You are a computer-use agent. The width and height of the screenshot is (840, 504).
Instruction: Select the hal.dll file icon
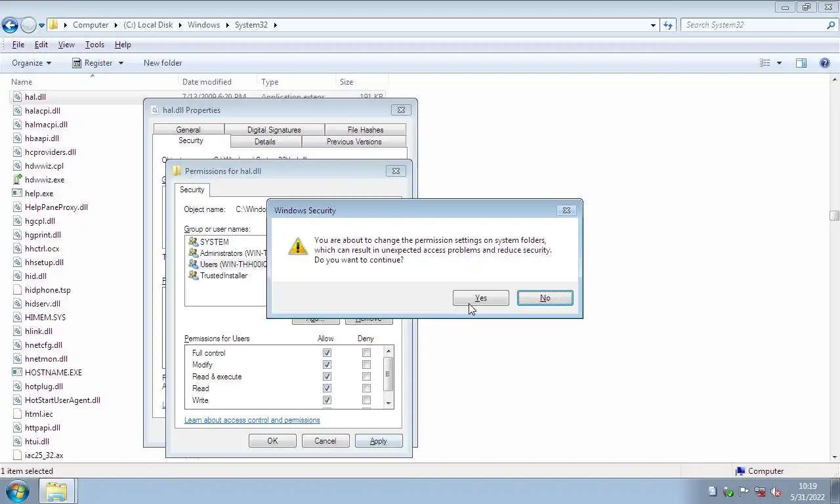point(18,97)
